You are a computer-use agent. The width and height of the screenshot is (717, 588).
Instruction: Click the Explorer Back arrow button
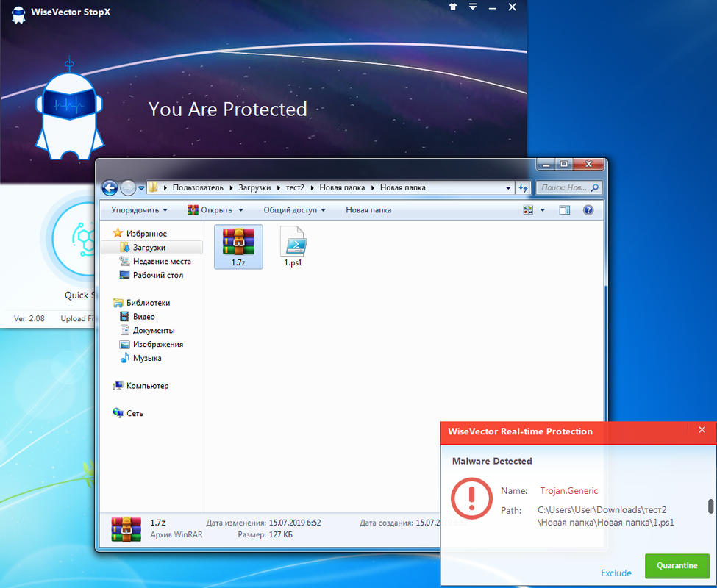pyautogui.click(x=110, y=187)
